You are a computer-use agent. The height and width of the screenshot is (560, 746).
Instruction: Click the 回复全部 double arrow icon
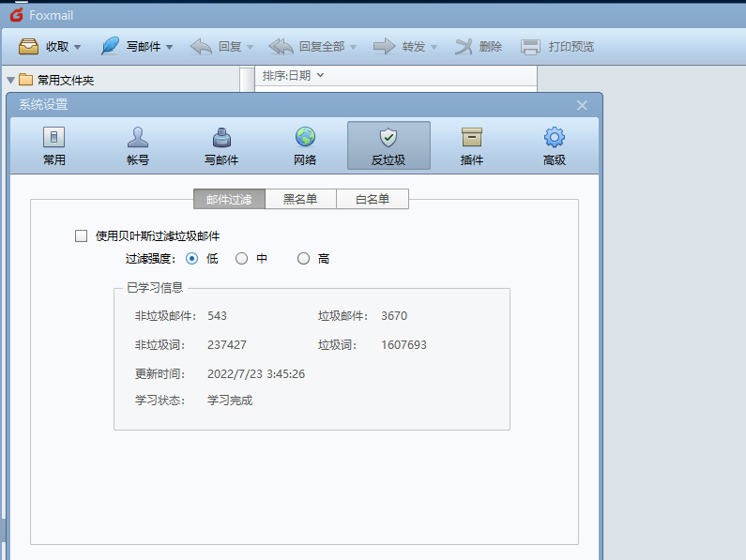pyautogui.click(x=281, y=47)
